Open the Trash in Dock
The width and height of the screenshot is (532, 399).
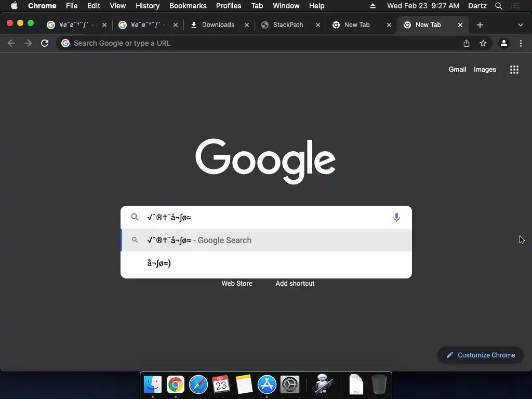tap(379, 384)
